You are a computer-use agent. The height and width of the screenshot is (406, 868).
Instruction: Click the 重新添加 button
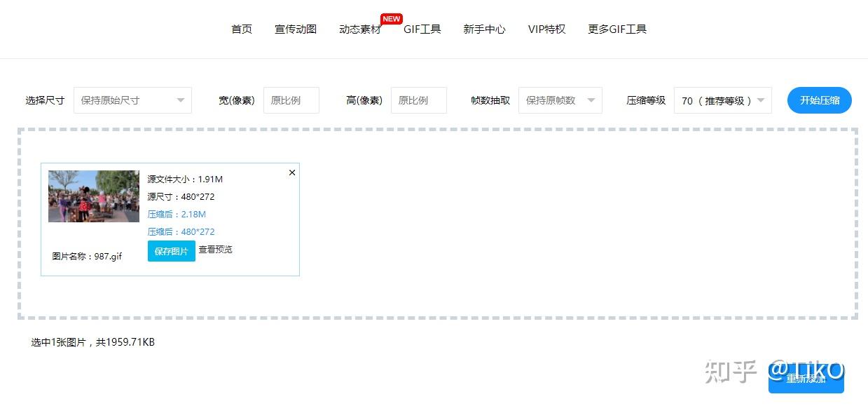tap(806, 379)
